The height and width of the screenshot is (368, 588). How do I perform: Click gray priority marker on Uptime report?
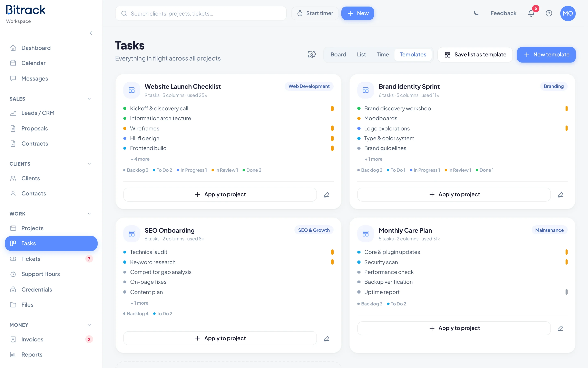click(x=566, y=292)
